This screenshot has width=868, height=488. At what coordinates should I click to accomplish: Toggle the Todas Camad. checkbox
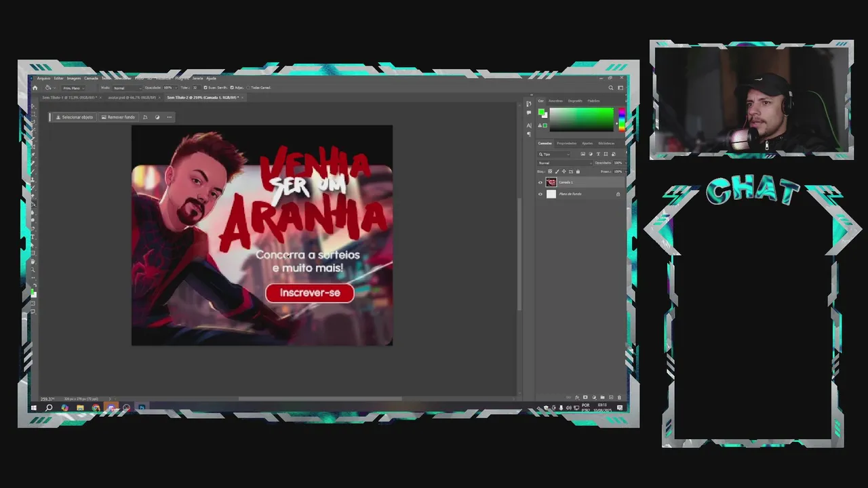[x=248, y=87]
